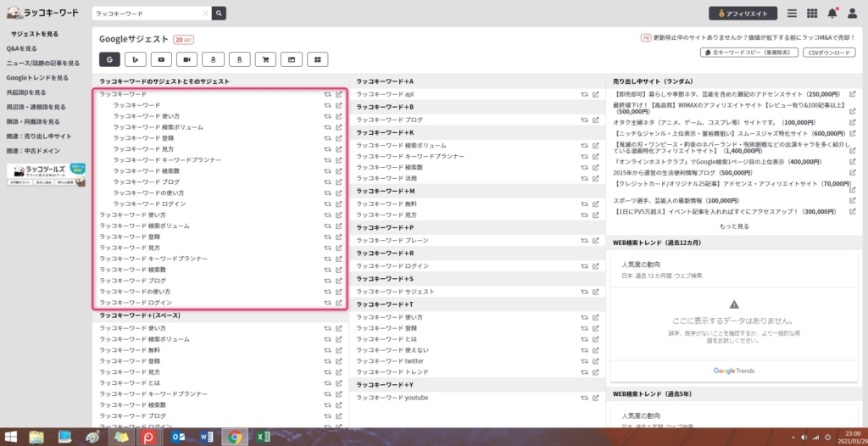Viewport: 868px width, 446px height.
Task: Open the サジェストを見る sidebar item
Action: point(34,34)
